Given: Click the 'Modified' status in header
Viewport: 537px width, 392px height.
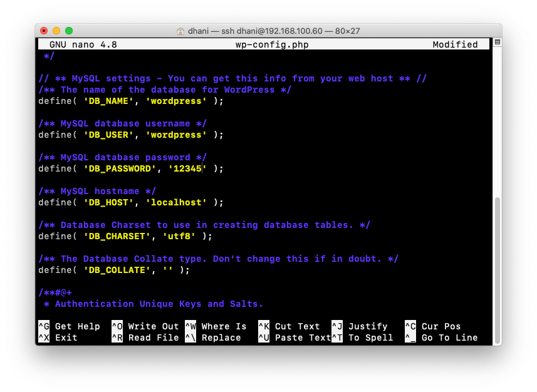Looking at the screenshot, I should pyautogui.click(x=455, y=44).
